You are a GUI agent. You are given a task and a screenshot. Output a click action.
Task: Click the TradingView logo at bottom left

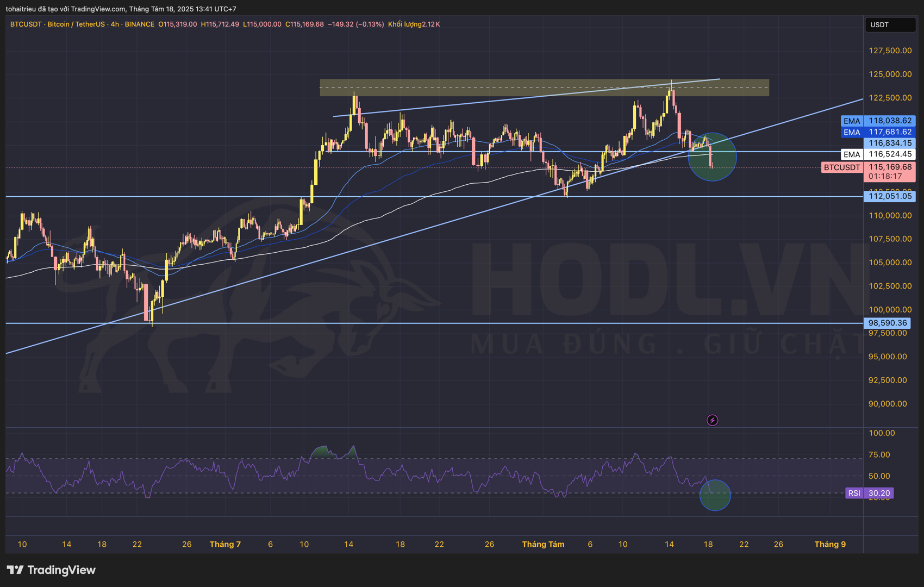pyautogui.click(x=51, y=570)
